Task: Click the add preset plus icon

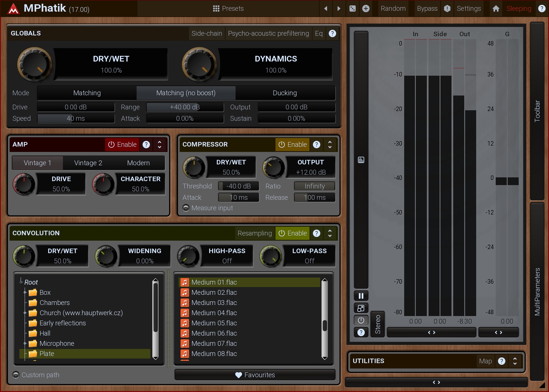Action: click(x=366, y=9)
